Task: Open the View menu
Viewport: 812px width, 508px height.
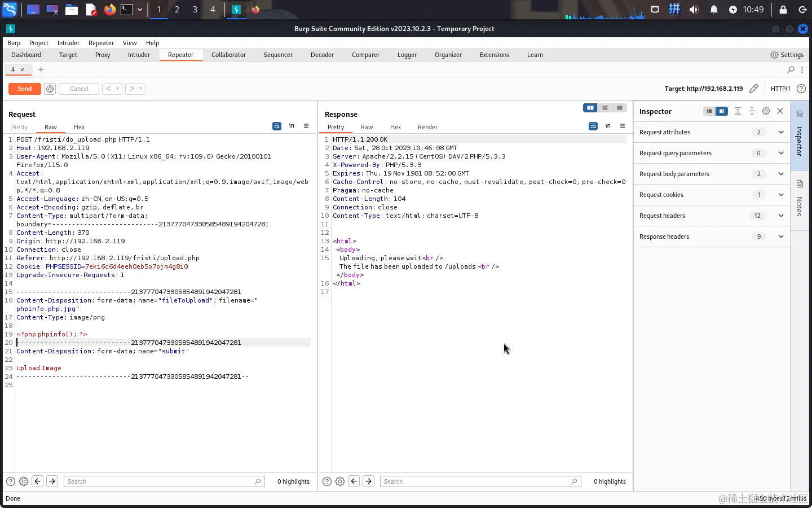Action: pos(130,43)
